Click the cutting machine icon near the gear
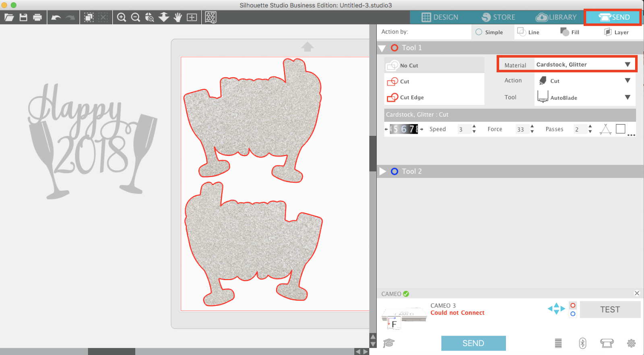This screenshot has width=644, height=355. tap(607, 343)
